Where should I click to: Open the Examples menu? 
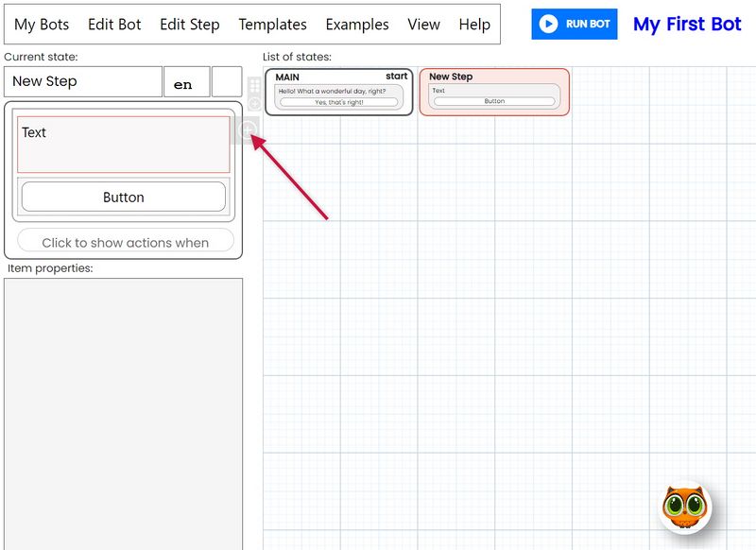(x=356, y=25)
